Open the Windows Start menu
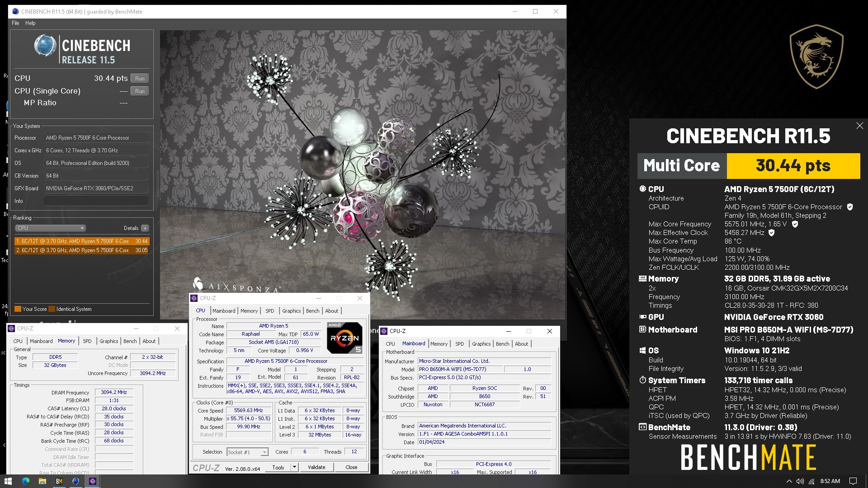The width and height of the screenshot is (868, 488). [x=8, y=481]
